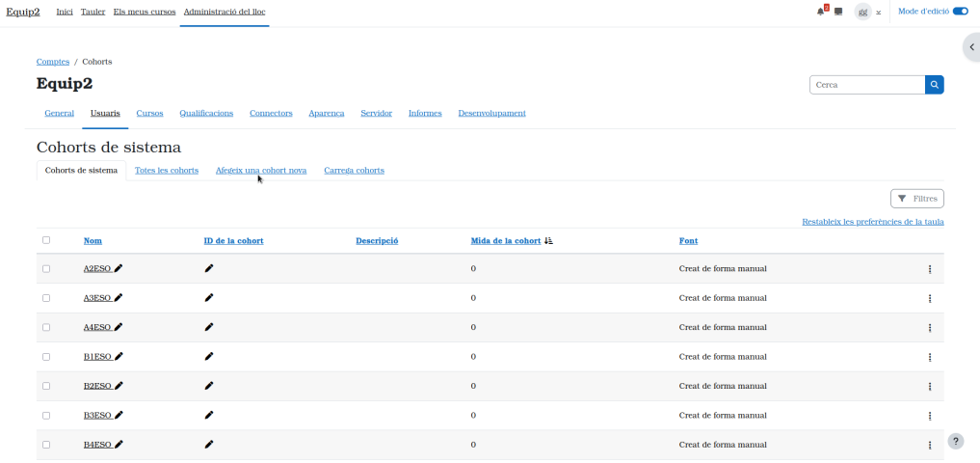980x463 pixels.
Task: Edit the A2ESO cohort name pencil
Action: point(119,268)
